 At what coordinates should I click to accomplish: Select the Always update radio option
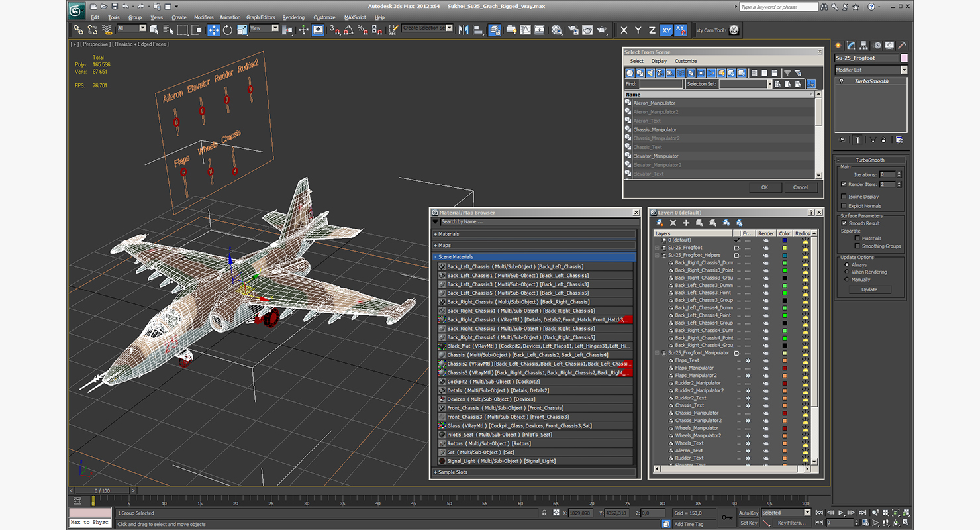pos(846,265)
